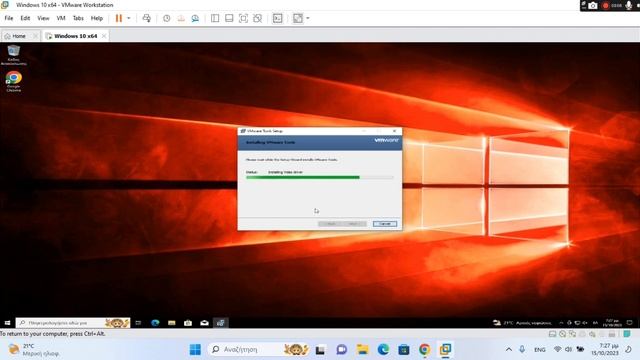Click the guest taskbar clock

(x=612, y=323)
